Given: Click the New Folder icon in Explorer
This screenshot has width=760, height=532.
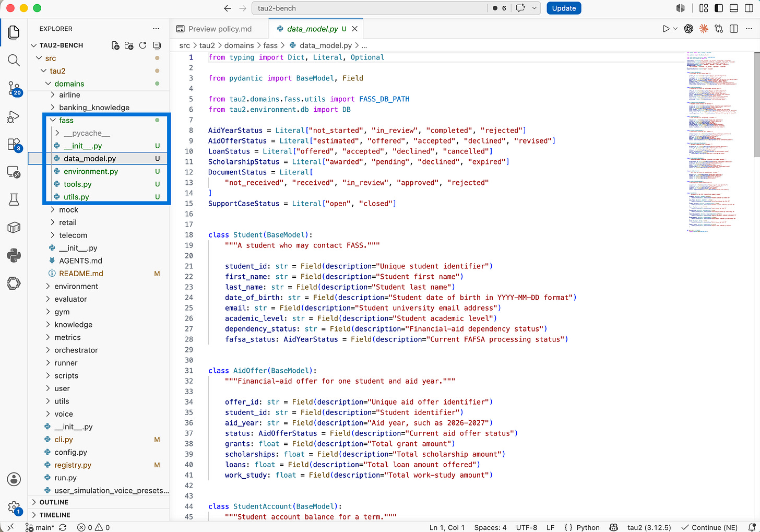Looking at the screenshot, I should (129, 45).
